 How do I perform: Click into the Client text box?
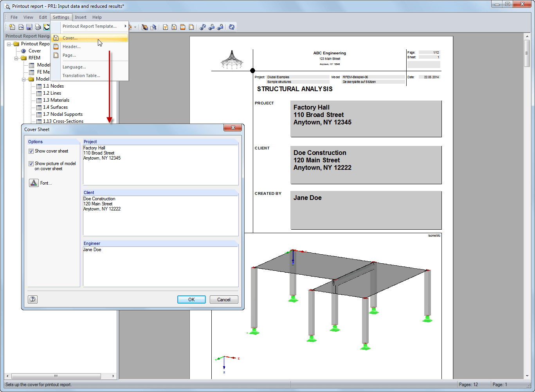(x=161, y=216)
